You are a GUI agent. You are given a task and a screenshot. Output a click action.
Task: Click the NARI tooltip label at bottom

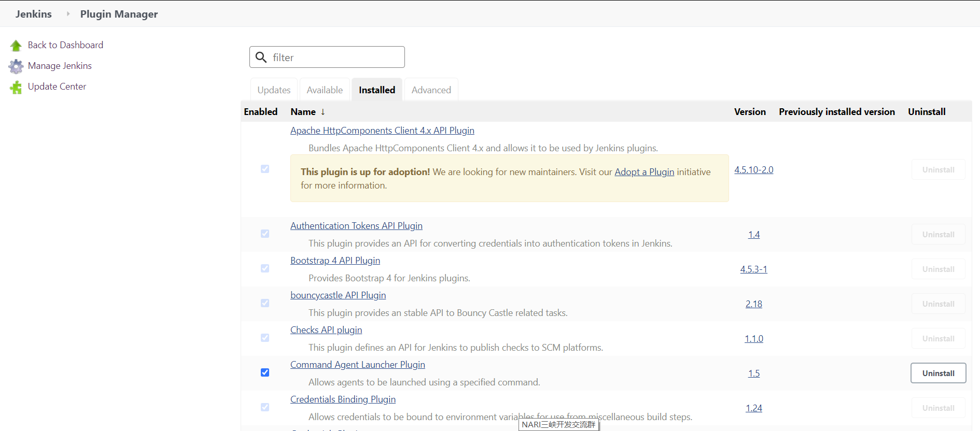(x=558, y=425)
